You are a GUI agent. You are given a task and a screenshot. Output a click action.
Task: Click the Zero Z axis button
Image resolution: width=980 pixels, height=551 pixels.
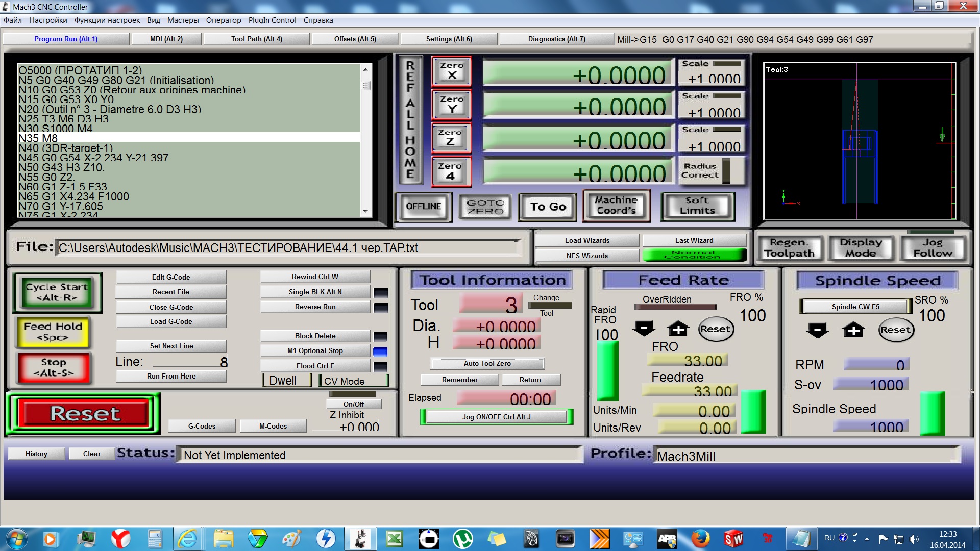451,137
